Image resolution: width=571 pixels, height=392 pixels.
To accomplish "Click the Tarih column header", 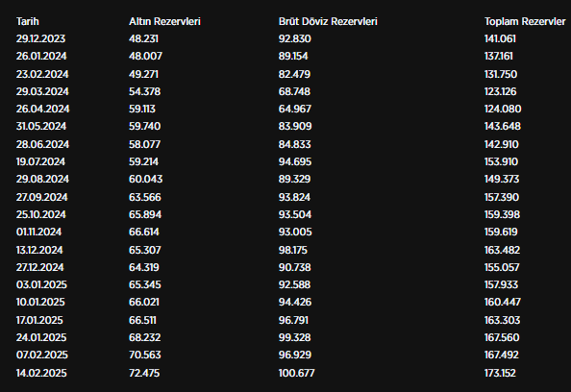I will tap(27, 21).
